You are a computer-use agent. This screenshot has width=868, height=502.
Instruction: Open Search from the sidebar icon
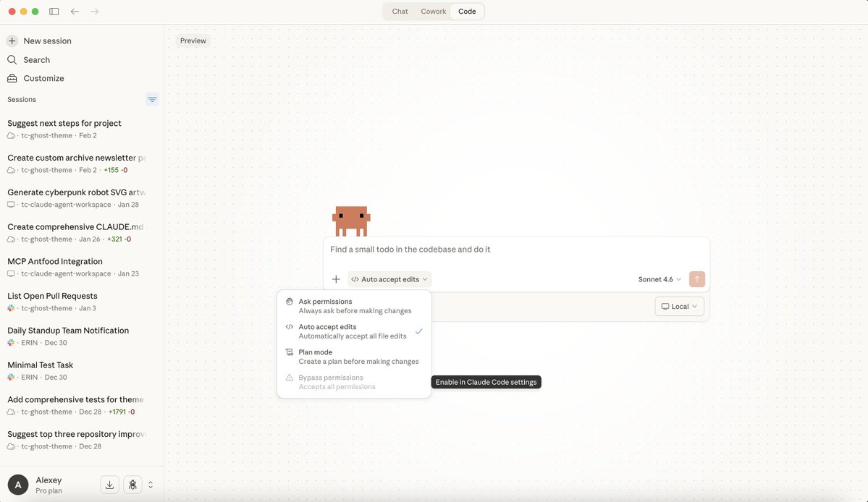(10, 59)
